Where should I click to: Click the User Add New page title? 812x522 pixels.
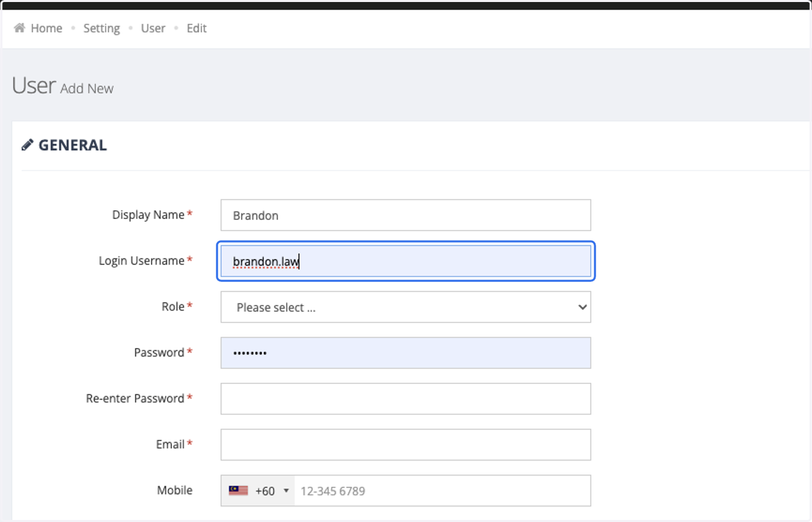[x=63, y=86]
